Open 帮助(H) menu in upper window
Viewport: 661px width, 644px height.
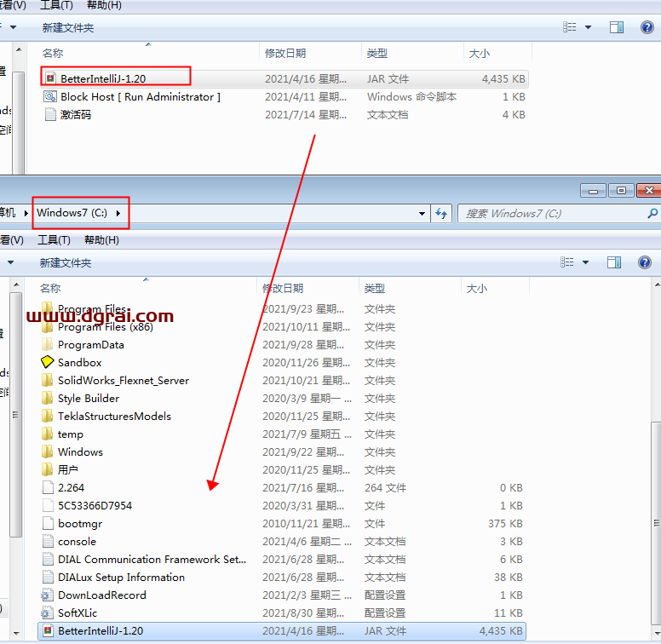pyautogui.click(x=104, y=5)
